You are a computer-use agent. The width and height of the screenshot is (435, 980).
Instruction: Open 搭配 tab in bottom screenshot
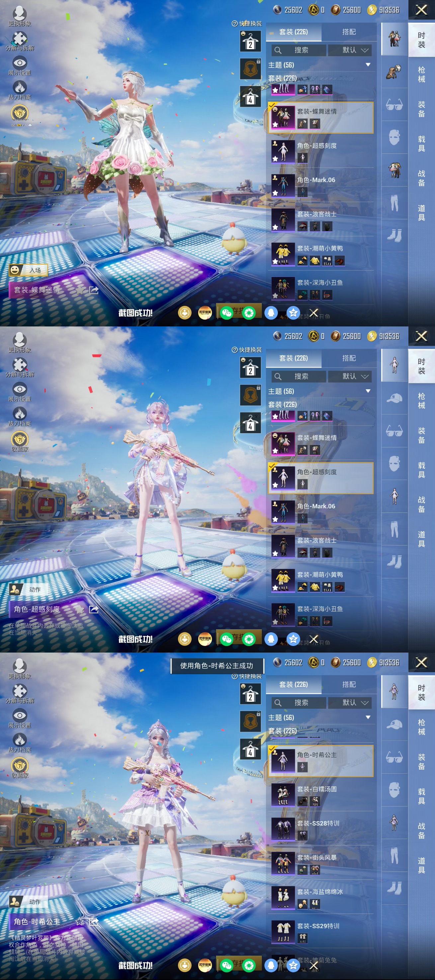(x=349, y=684)
